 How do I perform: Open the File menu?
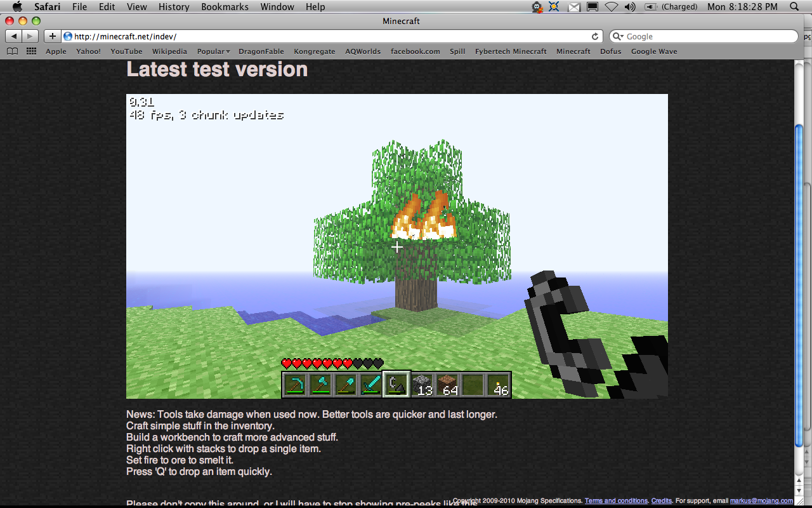[79, 7]
